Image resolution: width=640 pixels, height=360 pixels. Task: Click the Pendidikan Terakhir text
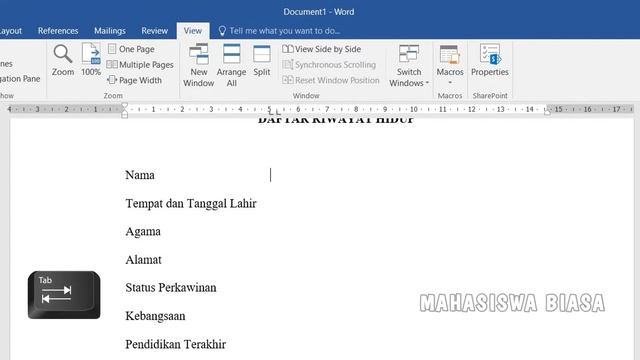(176, 344)
